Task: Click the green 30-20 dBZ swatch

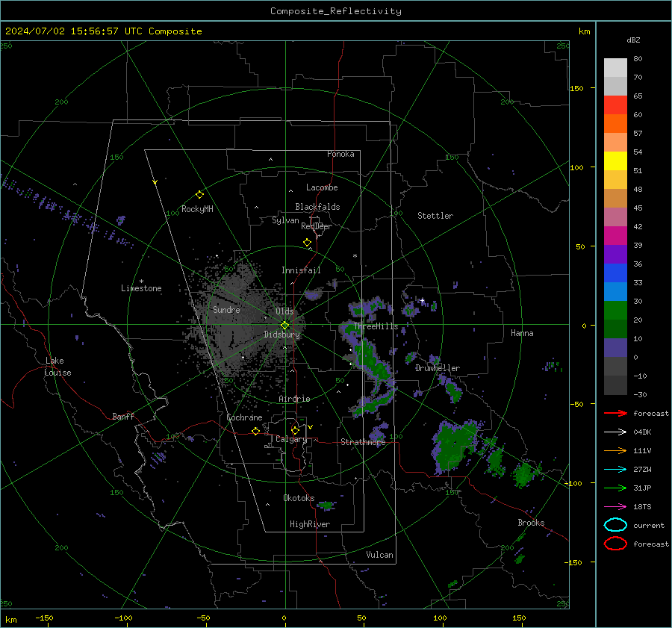Action: coord(615,310)
